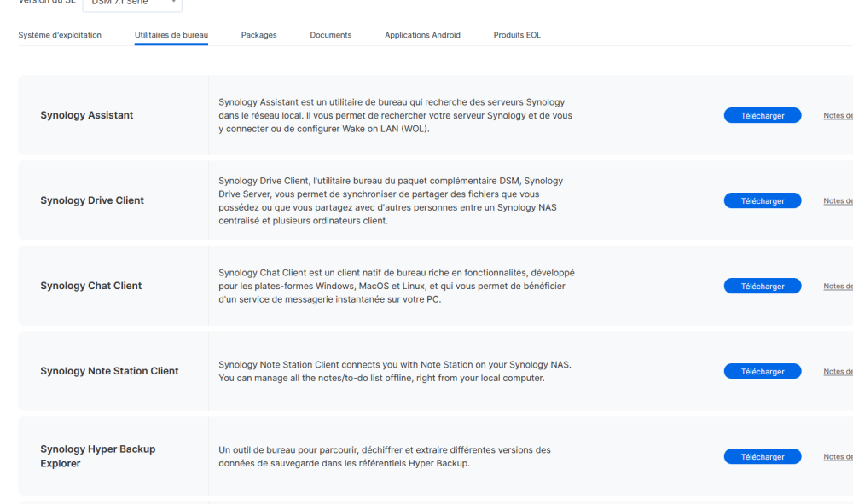This screenshot has height=504, width=853.
Task: Click the Synology Assistant title
Action: [x=87, y=115]
